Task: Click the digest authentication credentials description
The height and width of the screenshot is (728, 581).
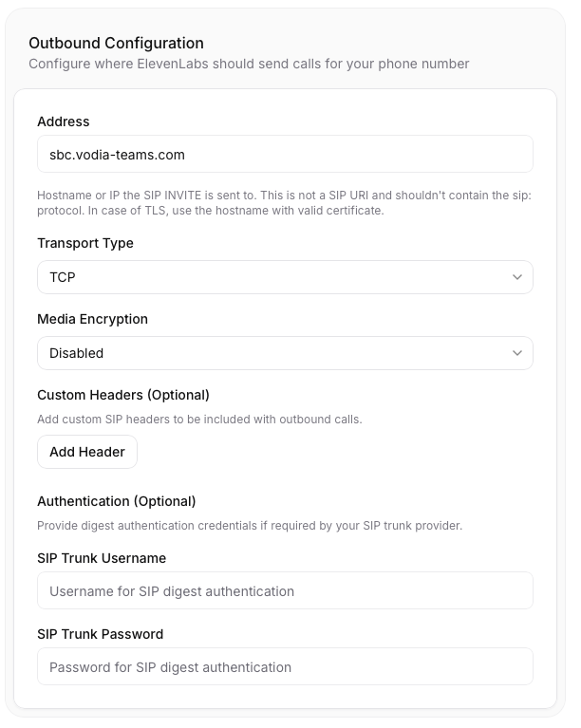Action: [250, 525]
